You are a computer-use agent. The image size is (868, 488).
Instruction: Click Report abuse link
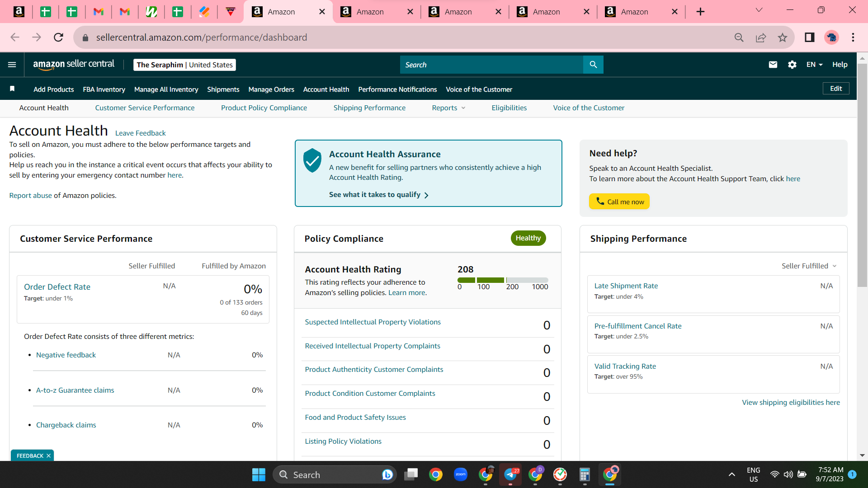point(31,196)
